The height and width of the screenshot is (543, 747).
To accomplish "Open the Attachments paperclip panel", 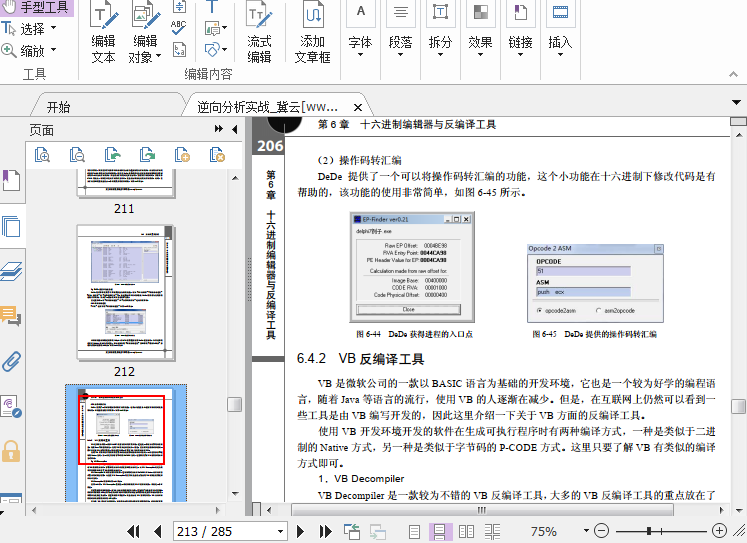I will 11,361.
